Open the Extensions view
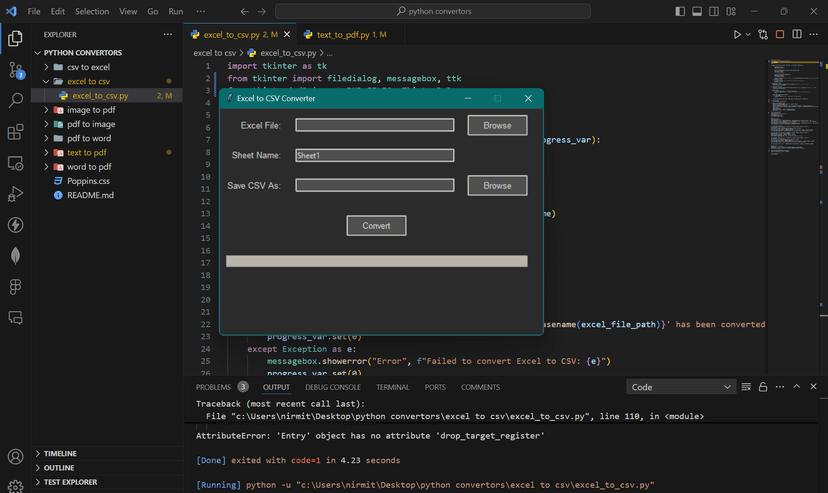The width and height of the screenshot is (828, 493). (x=15, y=132)
